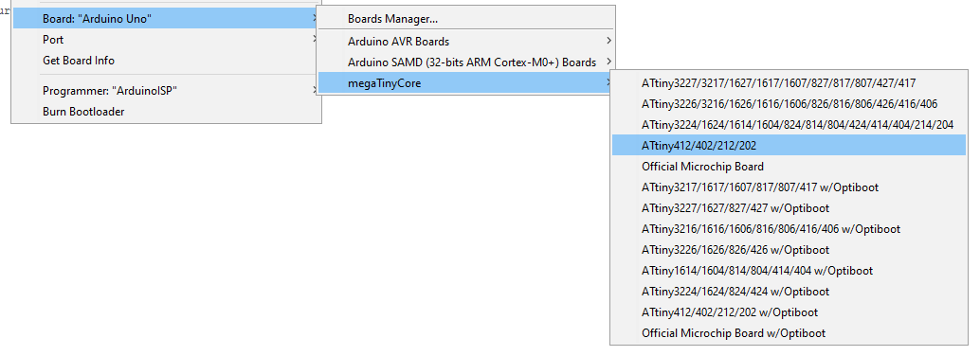The height and width of the screenshot is (356, 980).
Task: Choose ATtiny412/402/212/202 w/Optiboot
Action: (789, 312)
